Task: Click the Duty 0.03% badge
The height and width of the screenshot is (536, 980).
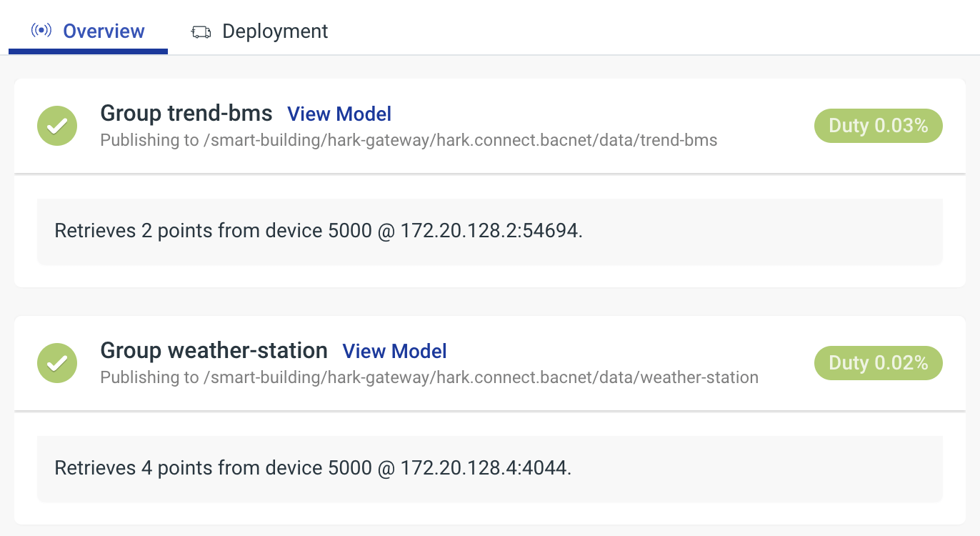Action: click(879, 126)
